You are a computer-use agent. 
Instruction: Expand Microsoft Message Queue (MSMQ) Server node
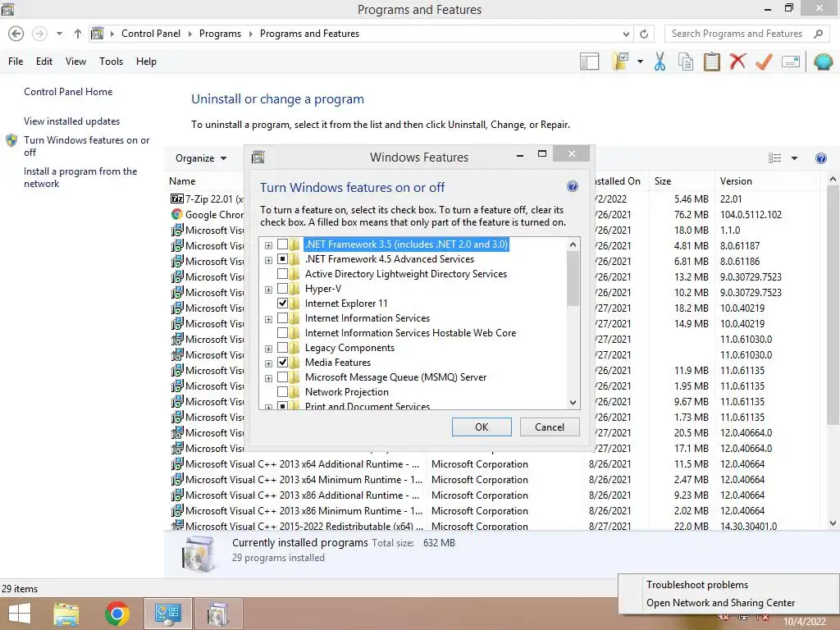(268, 378)
